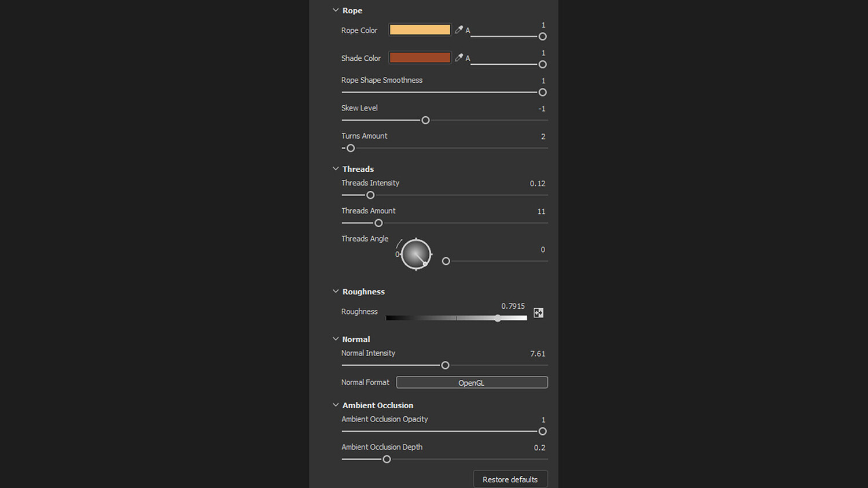Click the Skew Level slider handle
This screenshot has height=488, width=868.
click(425, 120)
